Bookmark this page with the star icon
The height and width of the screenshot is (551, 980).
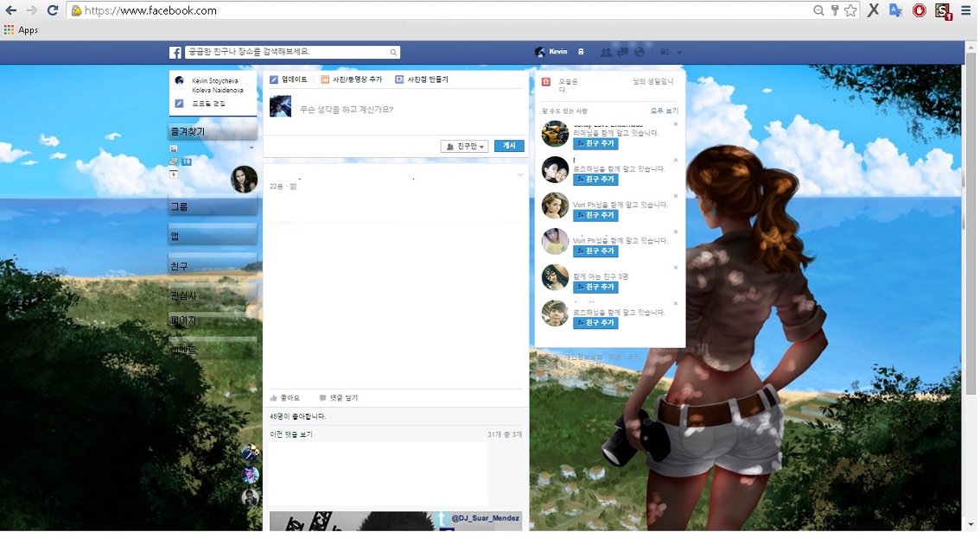(x=850, y=10)
